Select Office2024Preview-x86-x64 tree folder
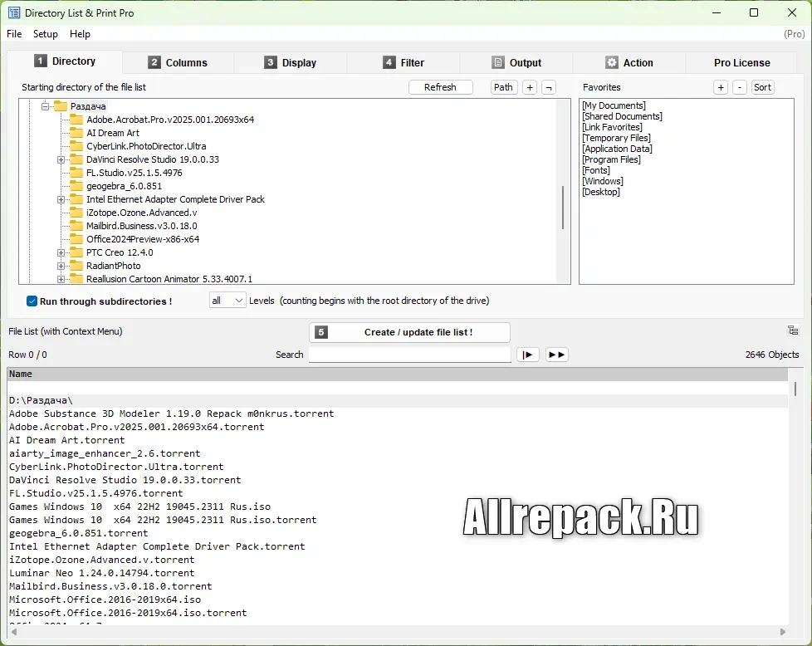812x646 pixels. pos(143,239)
